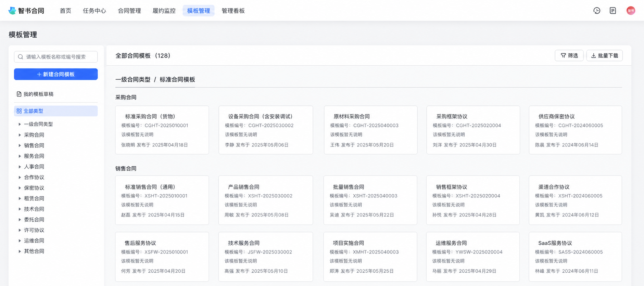Select 委托合同 in the type tree
Viewport: 644px width, 286px height.
(34, 220)
